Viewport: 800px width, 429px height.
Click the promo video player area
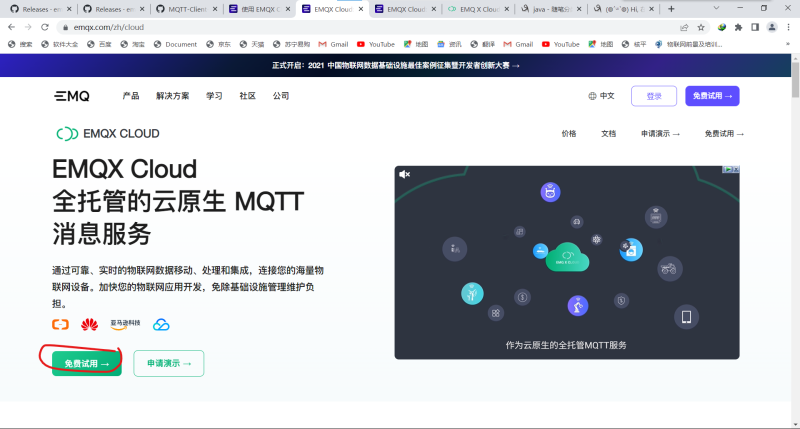click(x=567, y=262)
